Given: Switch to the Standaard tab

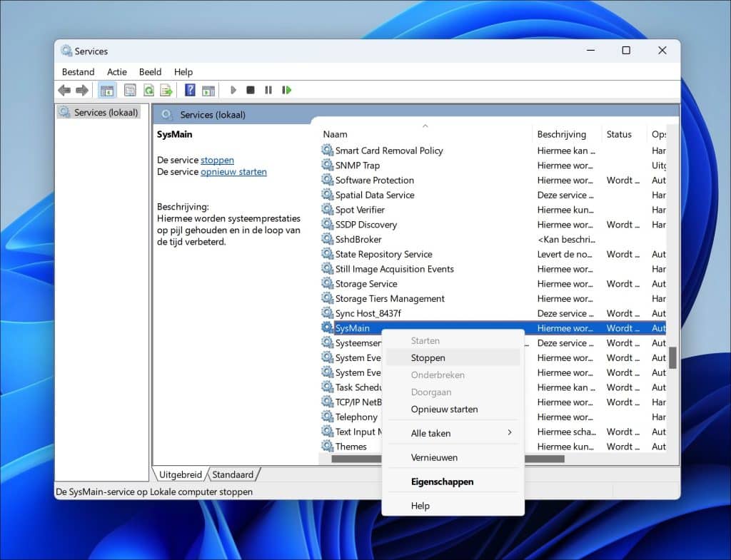Looking at the screenshot, I should click(x=233, y=474).
